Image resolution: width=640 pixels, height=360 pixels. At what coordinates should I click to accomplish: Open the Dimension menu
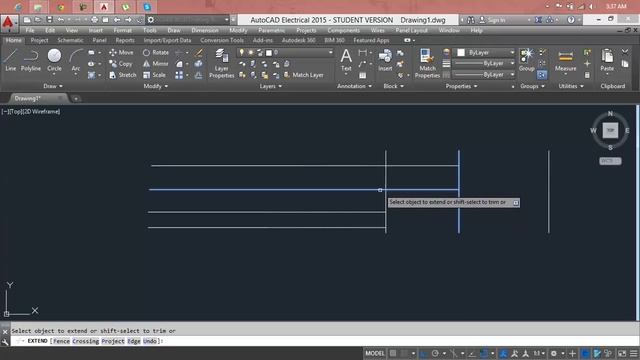point(204,30)
